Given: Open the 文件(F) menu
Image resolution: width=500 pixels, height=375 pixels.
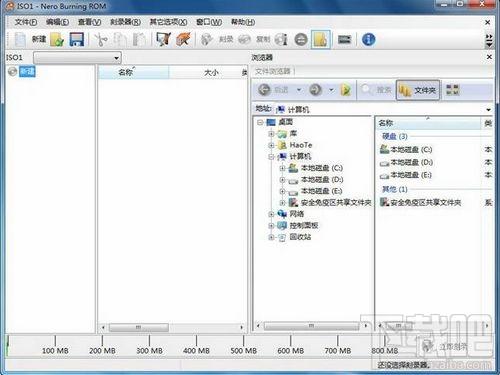Looking at the screenshot, I should pos(26,22).
